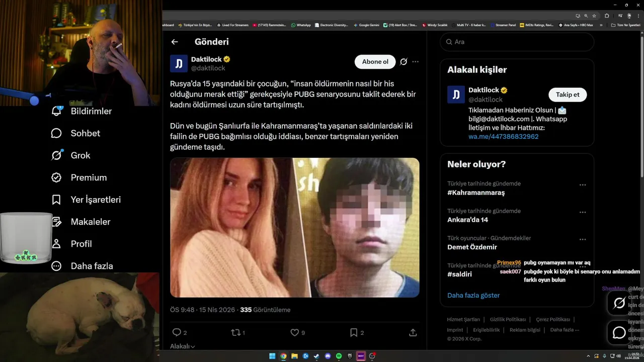Open Chrome extensions puzzle icon

(607, 16)
